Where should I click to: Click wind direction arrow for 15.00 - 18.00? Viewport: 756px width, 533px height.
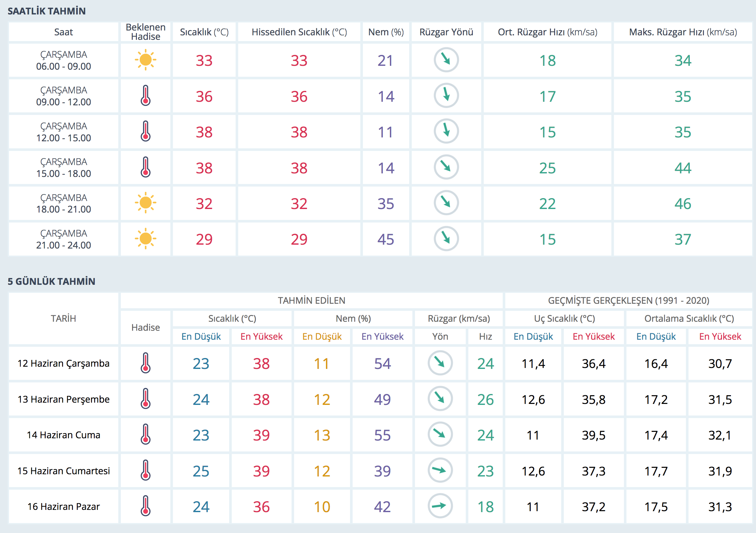(x=446, y=167)
